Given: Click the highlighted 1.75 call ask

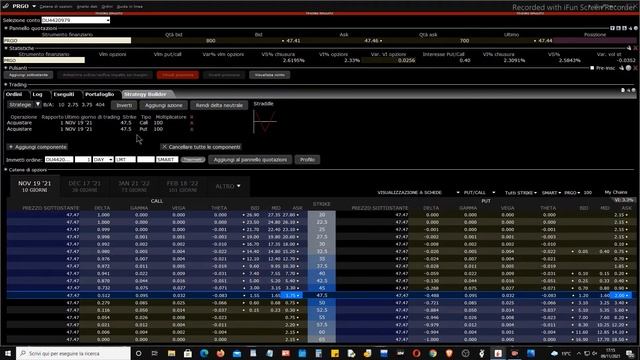Looking at the screenshot, I should click(x=292, y=295).
